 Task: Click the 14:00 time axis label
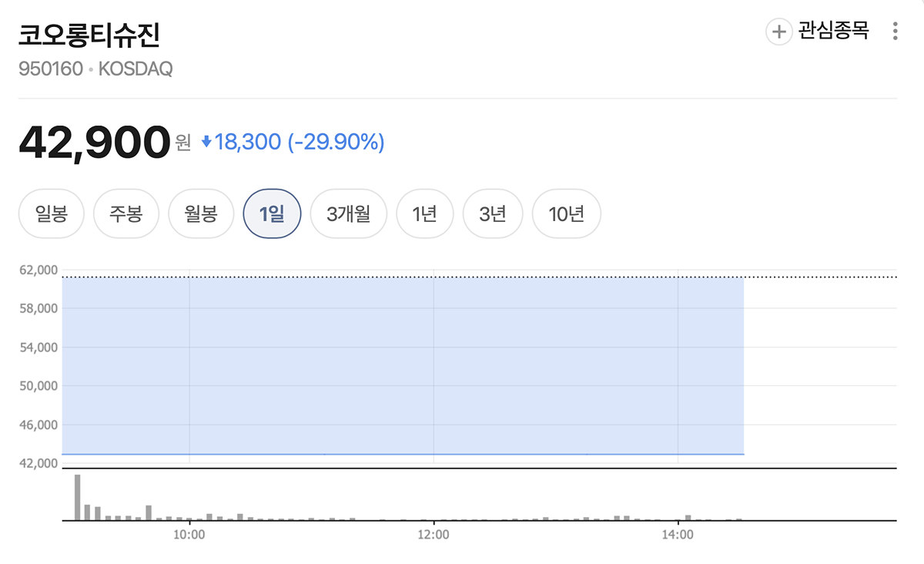(x=676, y=535)
